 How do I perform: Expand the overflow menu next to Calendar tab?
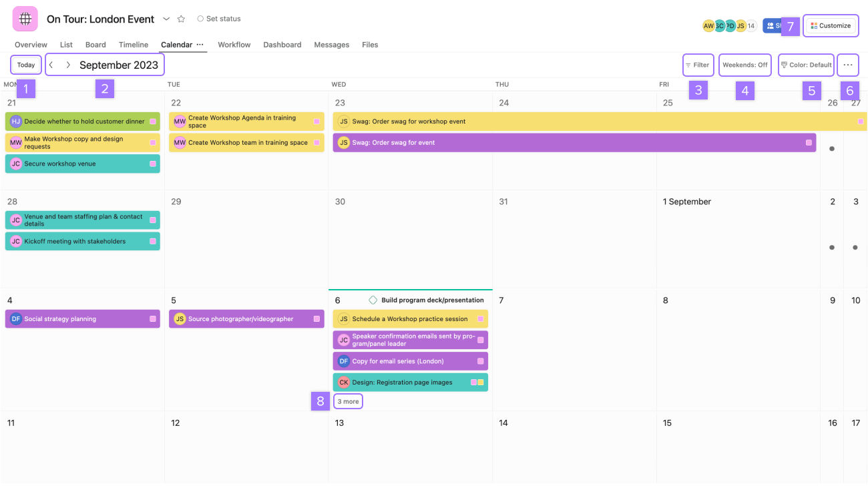pos(202,44)
